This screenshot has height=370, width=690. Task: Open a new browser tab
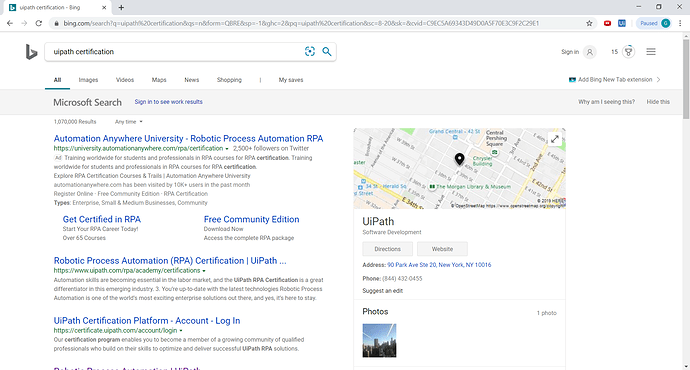pos(121,7)
